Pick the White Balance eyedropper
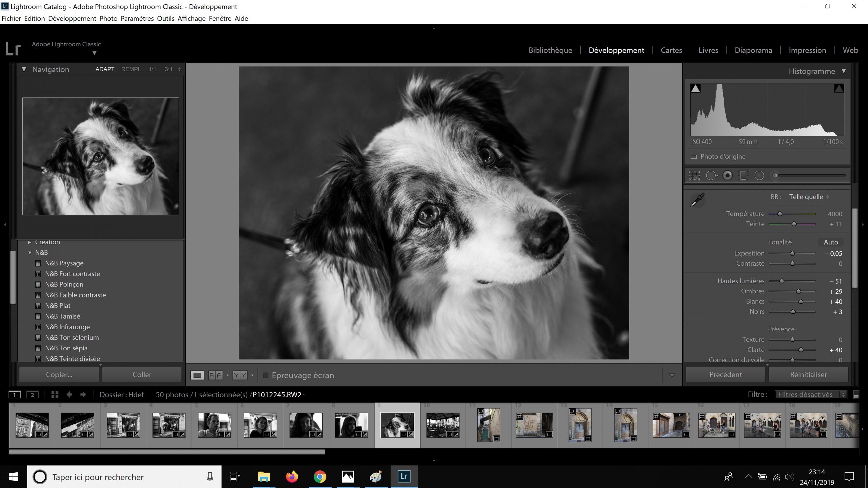The height and width of the screenshot is (488, 868). 697,200
